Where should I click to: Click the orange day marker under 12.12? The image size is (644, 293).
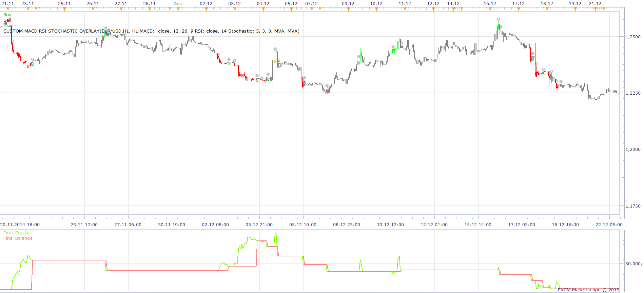(x=433, y=9)
